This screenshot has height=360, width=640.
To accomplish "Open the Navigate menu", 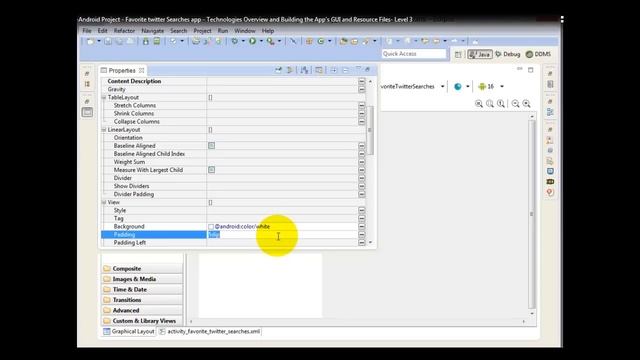I will pyautogui.click(x=152, y=31).
